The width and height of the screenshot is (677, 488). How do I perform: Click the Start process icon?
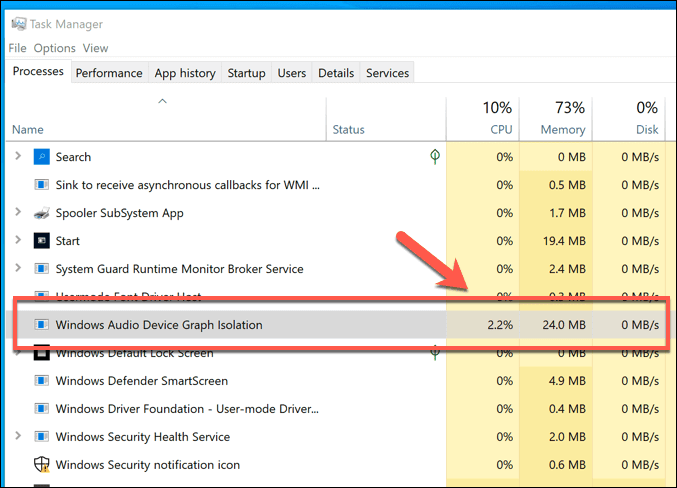point(42,241)
